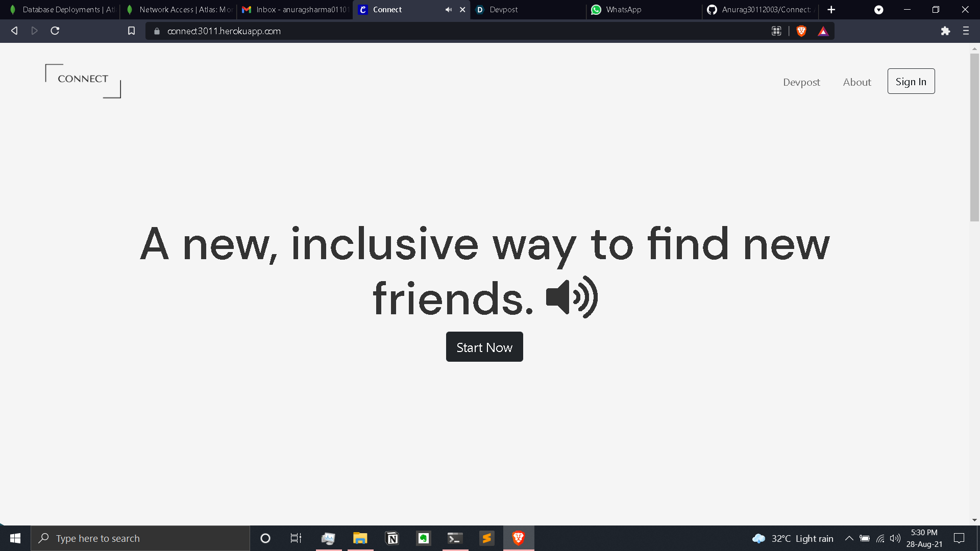Open the About link
The image size is (980, 551).
tap(856, 82)
